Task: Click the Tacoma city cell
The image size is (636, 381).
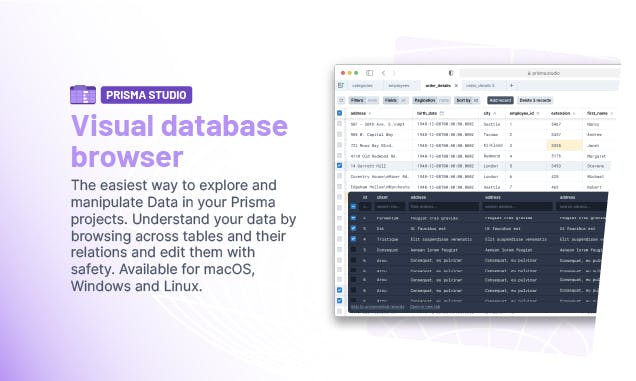Action: (493, 134)
